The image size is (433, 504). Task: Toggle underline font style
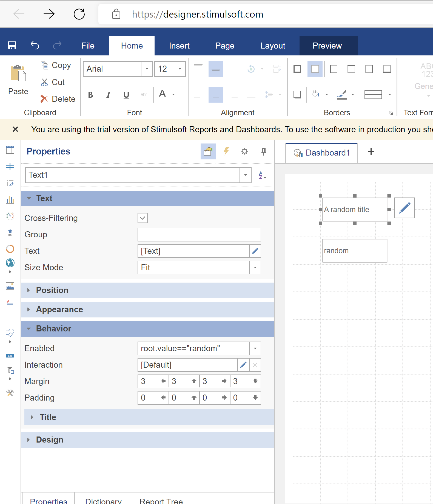click(x=126, y=95)
